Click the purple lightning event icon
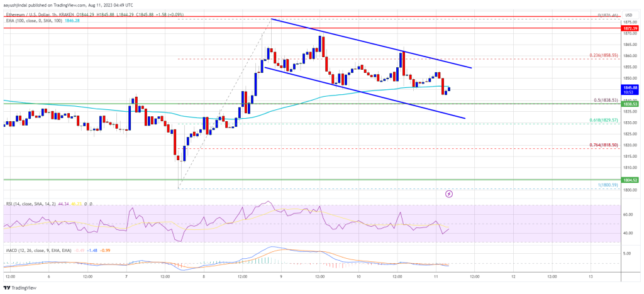644x294 pixels. coord(449,193)
